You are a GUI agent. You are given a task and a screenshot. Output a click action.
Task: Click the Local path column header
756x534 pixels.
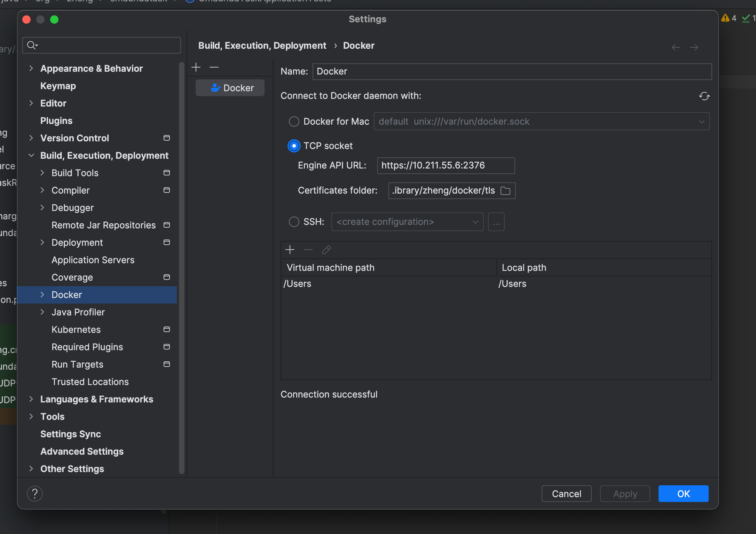pyautogui.click(x=604, y=268)
